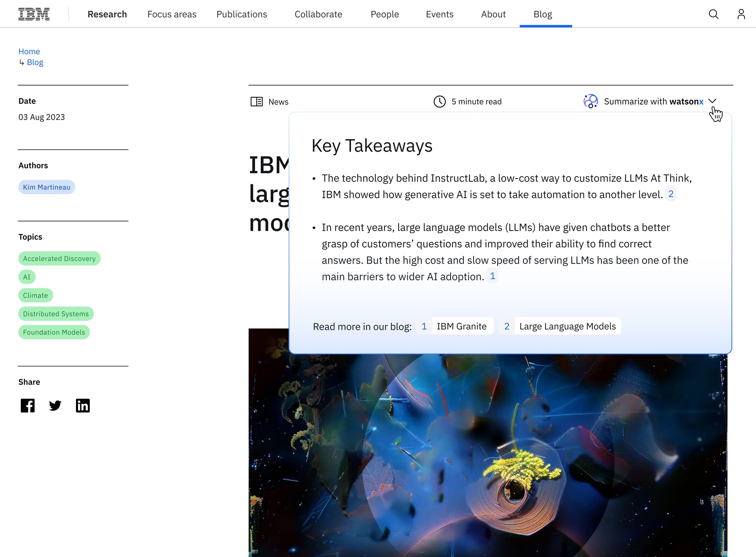
Task: Switch to the Blog tab
Action: click(x=542, y=14)
